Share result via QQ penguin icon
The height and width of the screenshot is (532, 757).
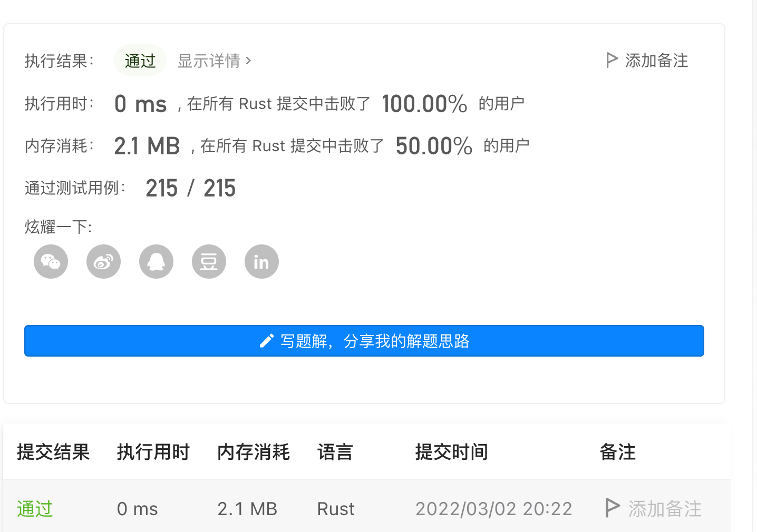click(x=156, y=262)
